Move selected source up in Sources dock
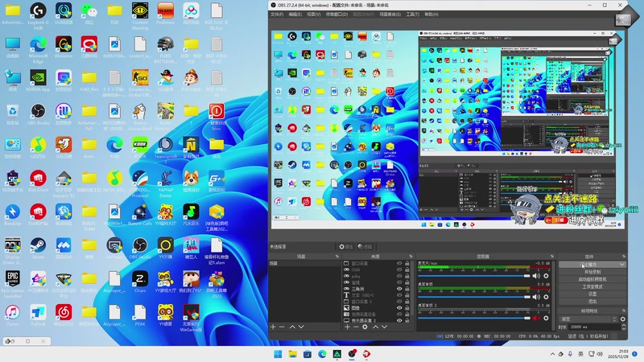This screenshot has height=362, width=644. (375, 327)
